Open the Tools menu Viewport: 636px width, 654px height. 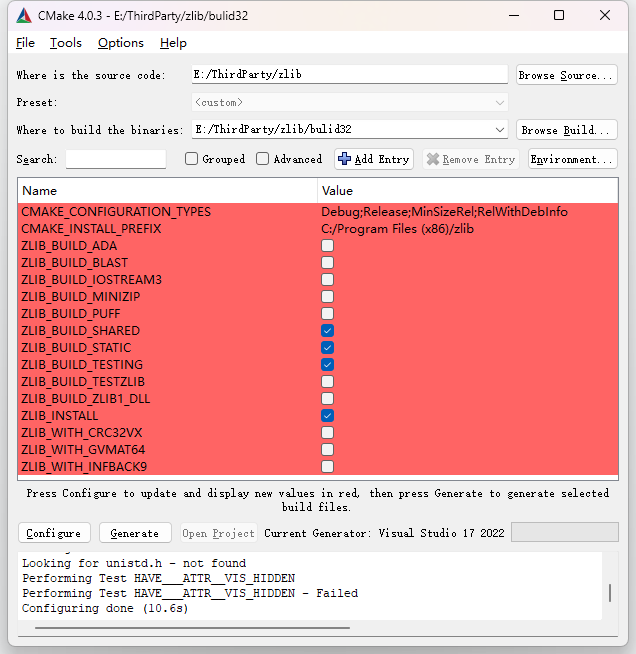coord(66,43)
